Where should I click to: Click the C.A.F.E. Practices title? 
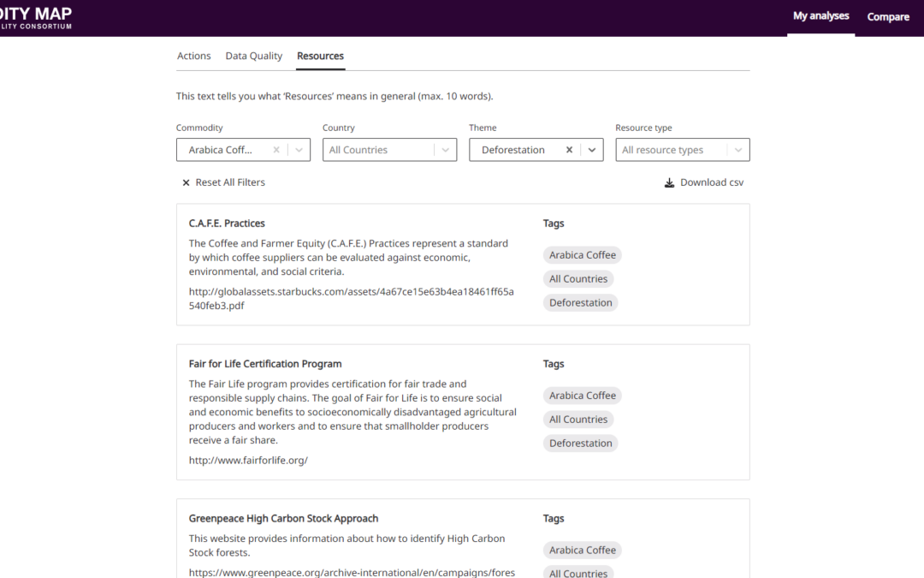(227, 223)
